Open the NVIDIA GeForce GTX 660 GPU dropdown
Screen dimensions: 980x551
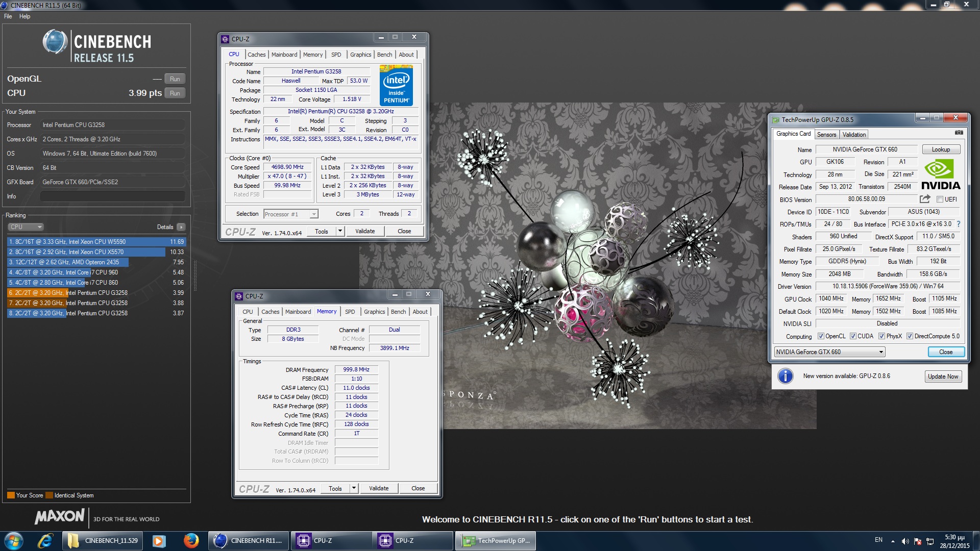(829, 352)
